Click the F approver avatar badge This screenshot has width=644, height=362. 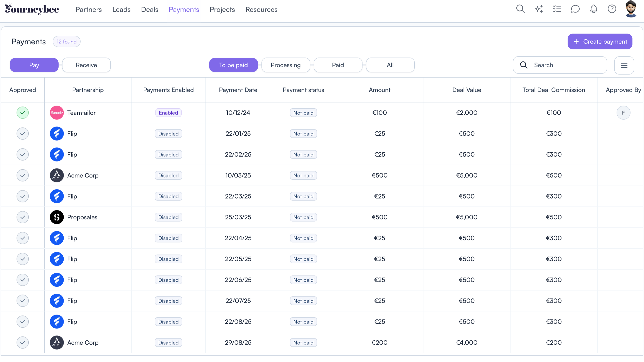623,113
